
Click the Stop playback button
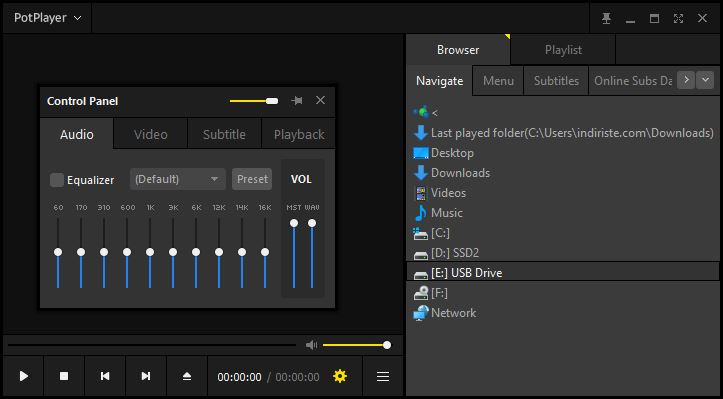click(x=64, y=376)
